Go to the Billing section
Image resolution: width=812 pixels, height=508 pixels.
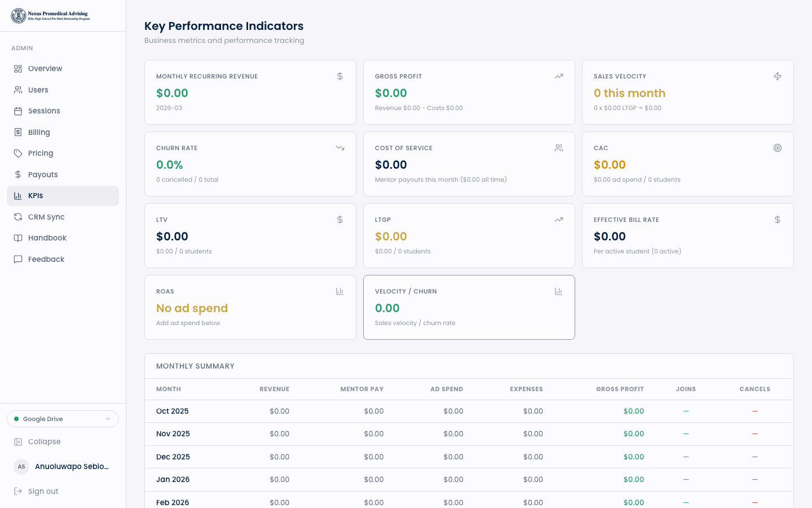tap(39, 132)
